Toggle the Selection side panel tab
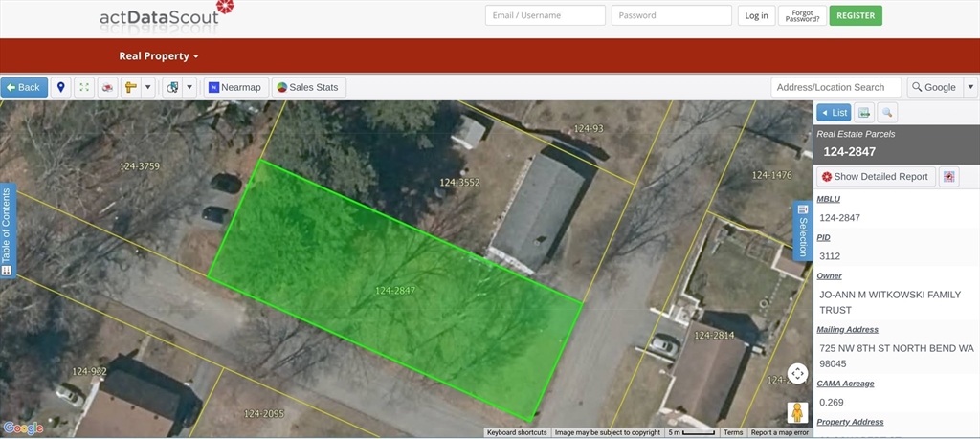980x439 pixels. (803, 230)
